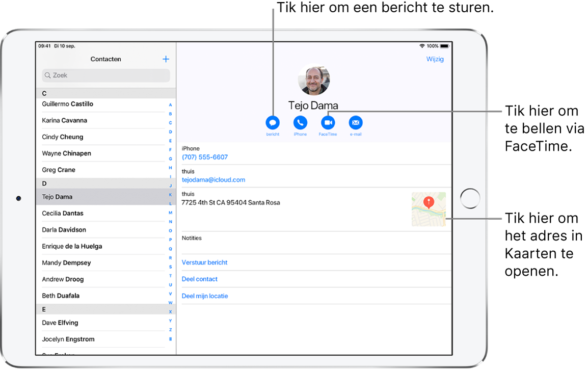
Task: Open email tejodama@icloud.com
Action: (x=213, y=180)
